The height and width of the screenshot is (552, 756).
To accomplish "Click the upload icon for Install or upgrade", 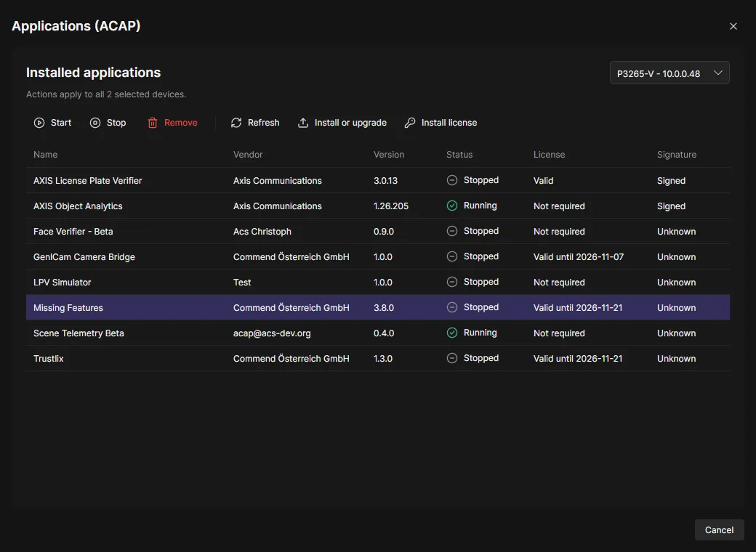I will pos(303,123).
